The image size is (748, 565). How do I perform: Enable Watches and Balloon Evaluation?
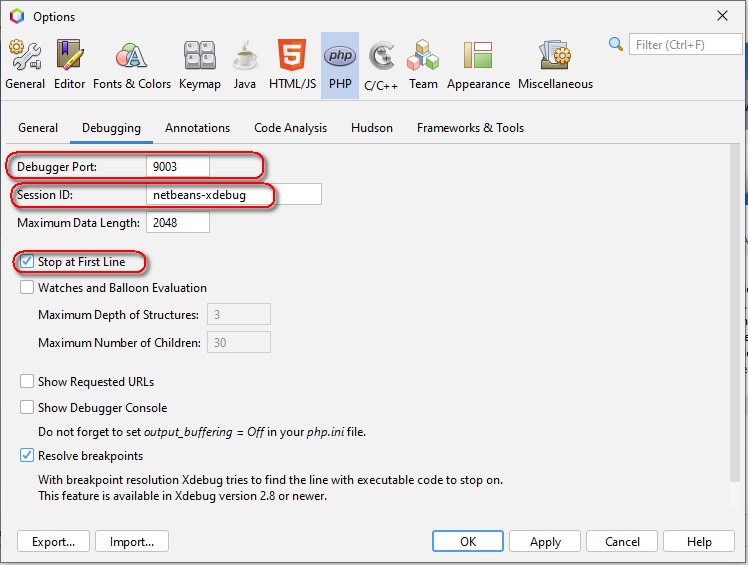27,288
